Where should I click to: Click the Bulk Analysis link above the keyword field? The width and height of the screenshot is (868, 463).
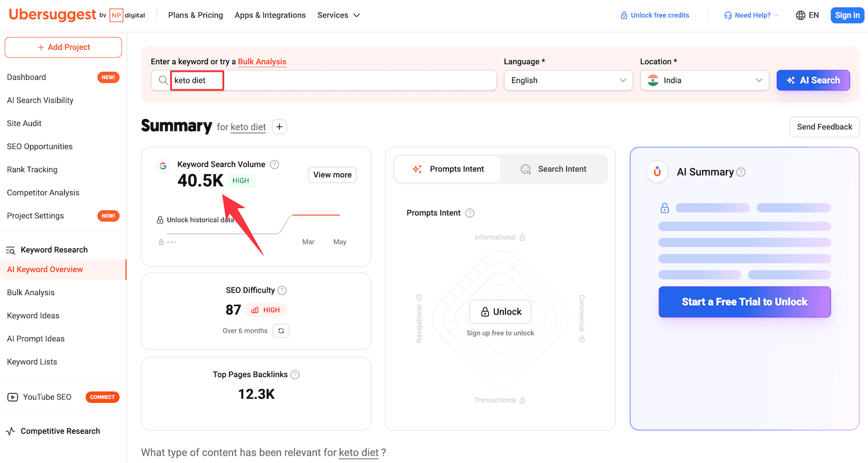(262, 62)
